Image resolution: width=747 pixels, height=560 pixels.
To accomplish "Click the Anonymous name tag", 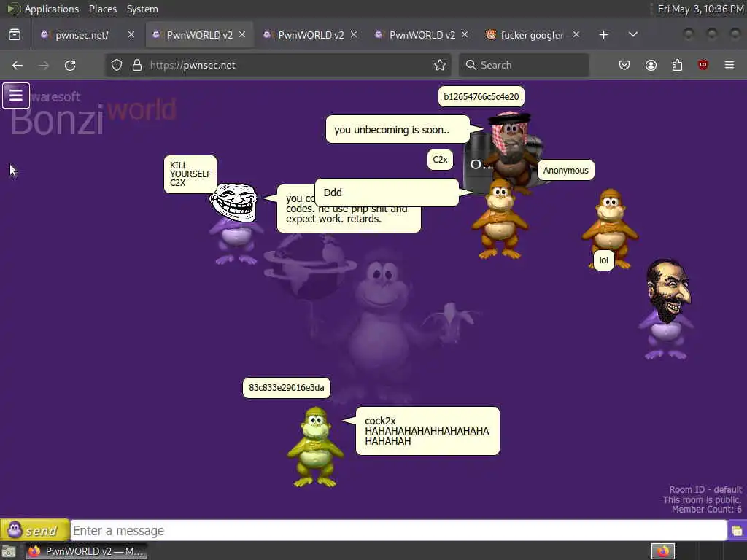I will (x=565, y=170).
